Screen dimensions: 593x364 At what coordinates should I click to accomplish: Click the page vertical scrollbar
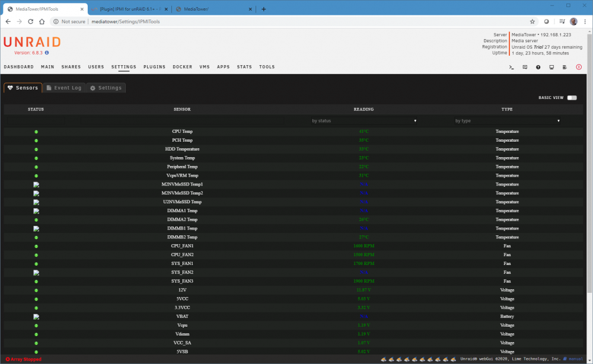pyautogui.click(x=589, y=162)
